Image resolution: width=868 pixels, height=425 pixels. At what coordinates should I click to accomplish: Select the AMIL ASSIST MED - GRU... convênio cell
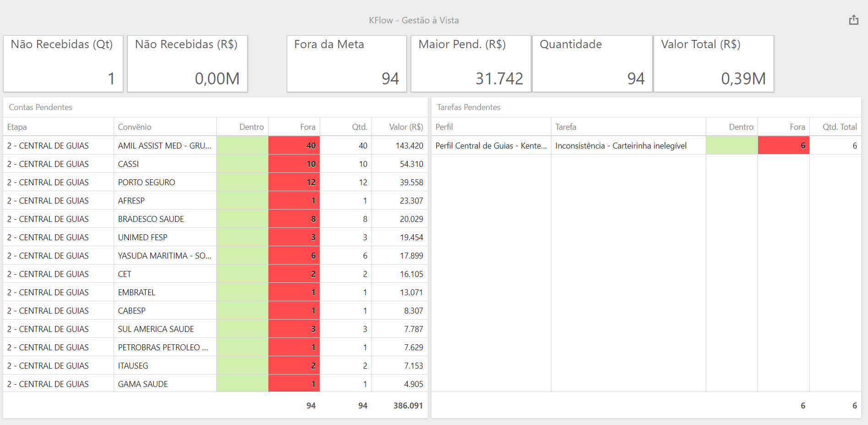pos(165,145)
